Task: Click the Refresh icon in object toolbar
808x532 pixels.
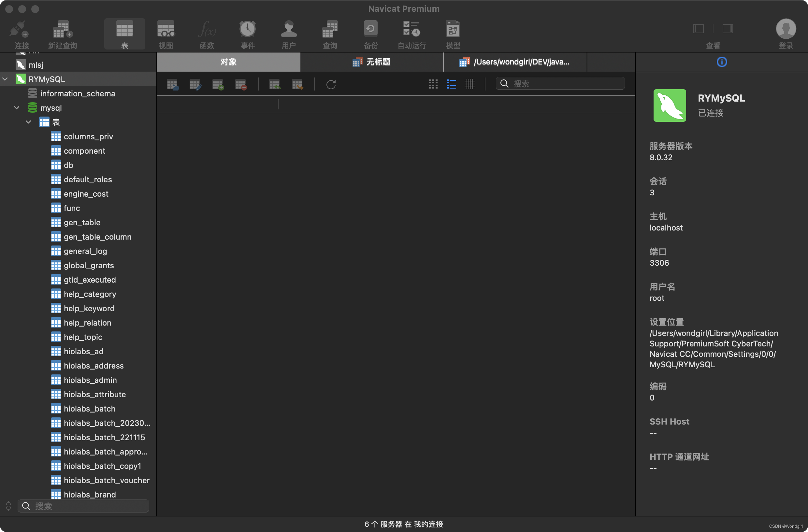Action: (x=331, y=84)
